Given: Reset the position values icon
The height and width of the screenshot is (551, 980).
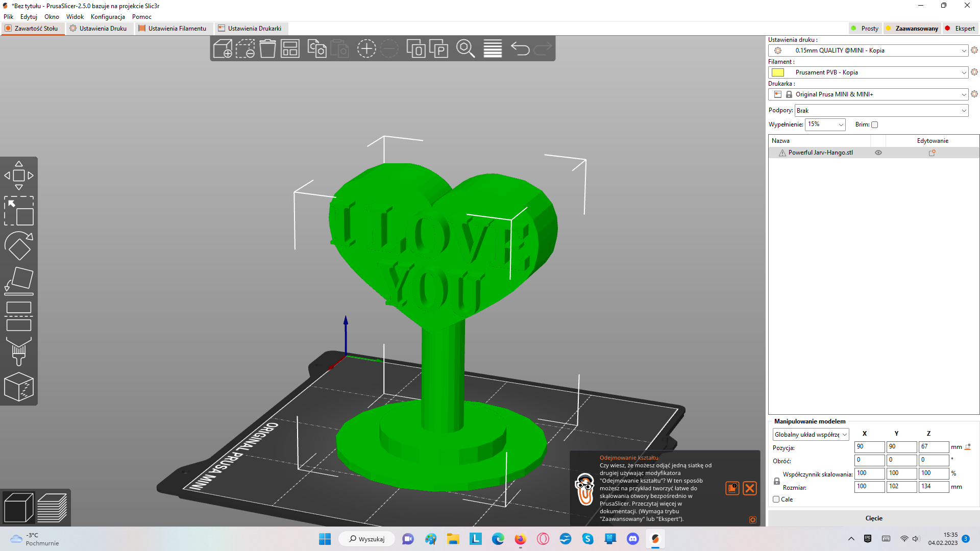Looking at the screenshot, I should [x=968, y=447].
